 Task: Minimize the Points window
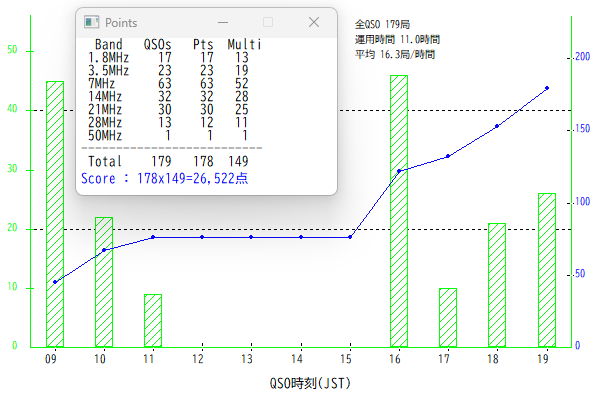223,22
